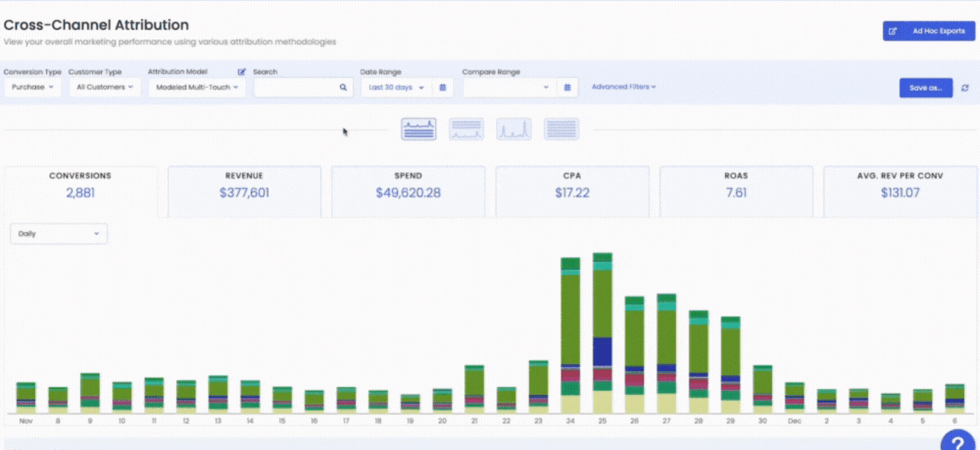Image resolution: width=980 pixels, height=450 pixels.
Task: Open the Modeled Multi-Touch attribution dropdown
Action: [x=197, y=87]
